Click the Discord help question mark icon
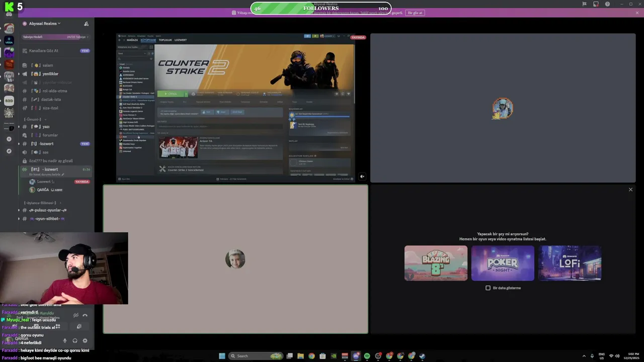 (607, 4)
